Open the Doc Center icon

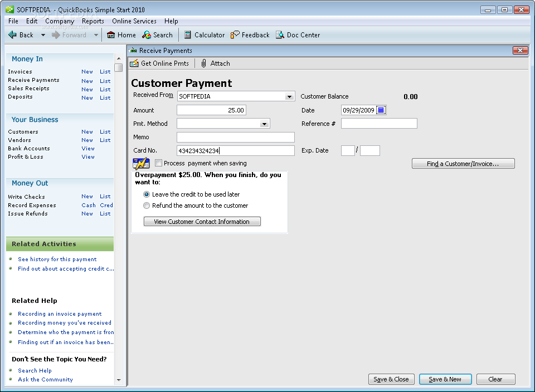click(280, 35)
